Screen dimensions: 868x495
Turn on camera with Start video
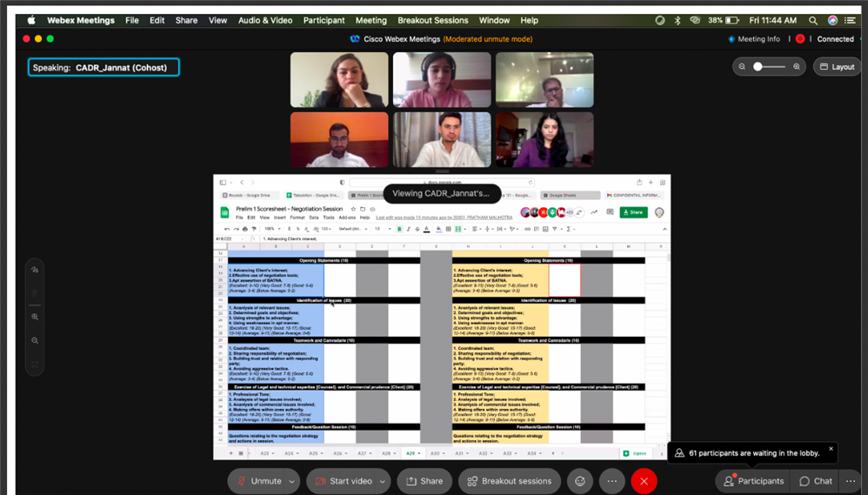click(x=344, y=481)
